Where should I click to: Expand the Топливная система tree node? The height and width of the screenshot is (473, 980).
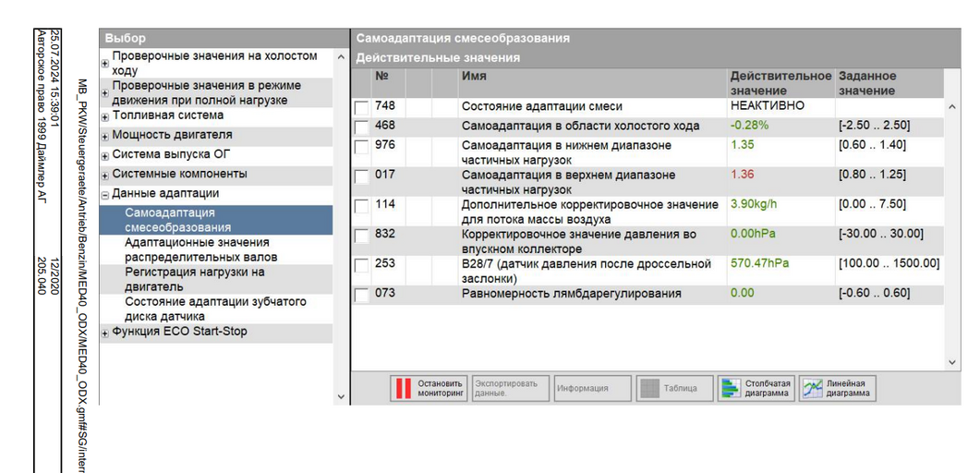(105, 116)
